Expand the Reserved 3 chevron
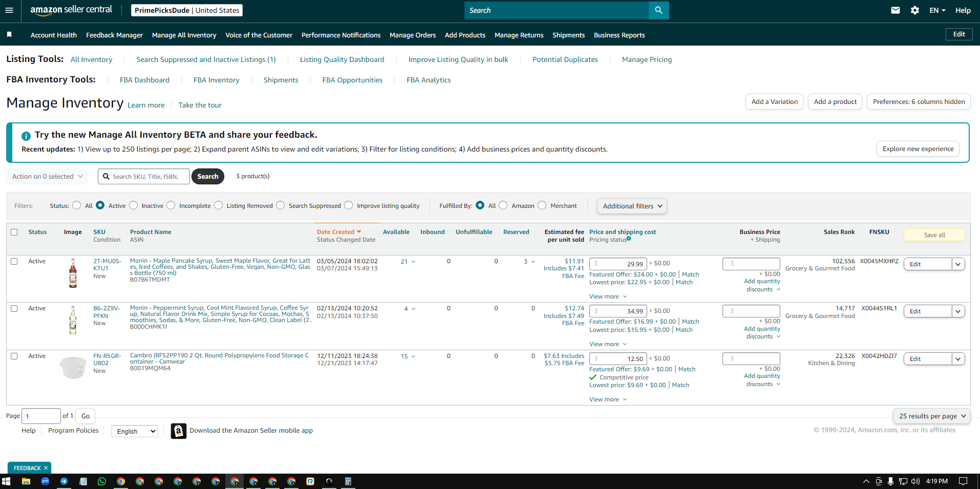Screen dimensions: 980x489 [533, 262]
